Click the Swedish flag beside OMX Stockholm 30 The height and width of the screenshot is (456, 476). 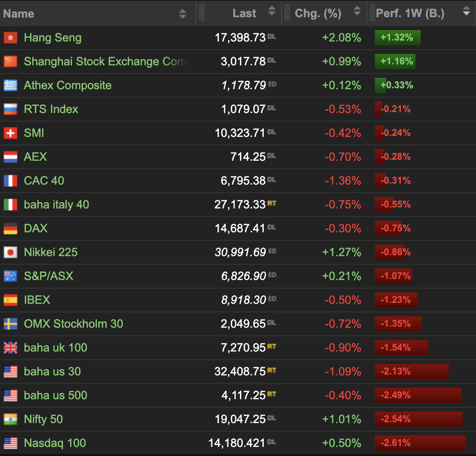[10, 324]
